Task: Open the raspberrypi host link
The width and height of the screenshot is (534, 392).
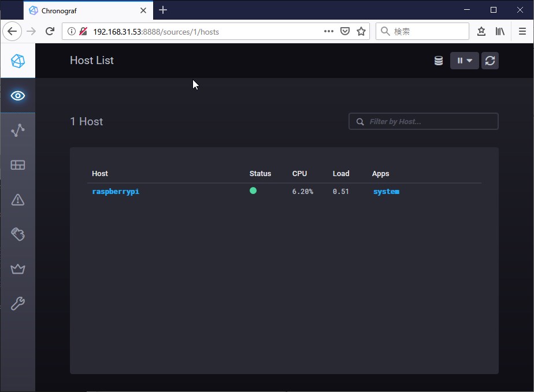Action: click(x=116, y=191)
